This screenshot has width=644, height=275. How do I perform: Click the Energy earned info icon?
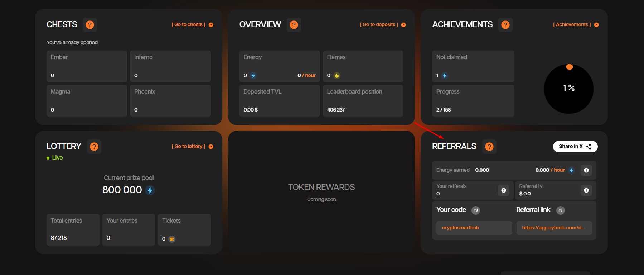pyautogui.click(x=586, y=170)
